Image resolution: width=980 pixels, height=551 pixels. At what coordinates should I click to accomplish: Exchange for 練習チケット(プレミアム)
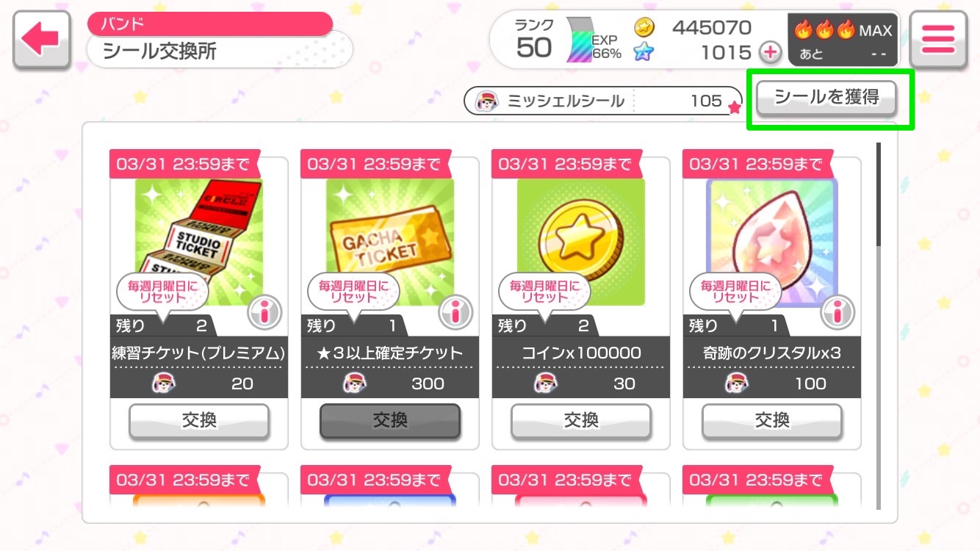tap(199, 420)
